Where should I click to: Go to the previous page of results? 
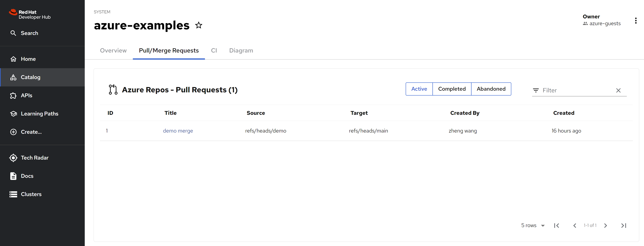tap(574, 226)
